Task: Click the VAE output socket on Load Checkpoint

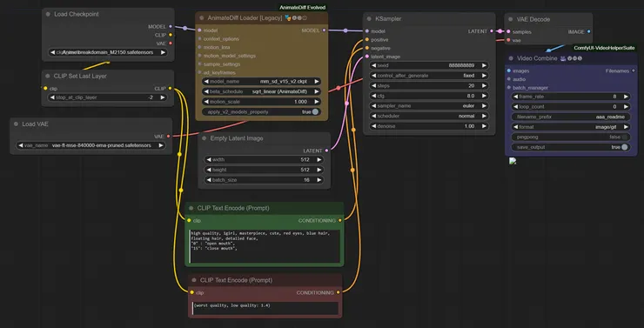Action: [171, 44]
